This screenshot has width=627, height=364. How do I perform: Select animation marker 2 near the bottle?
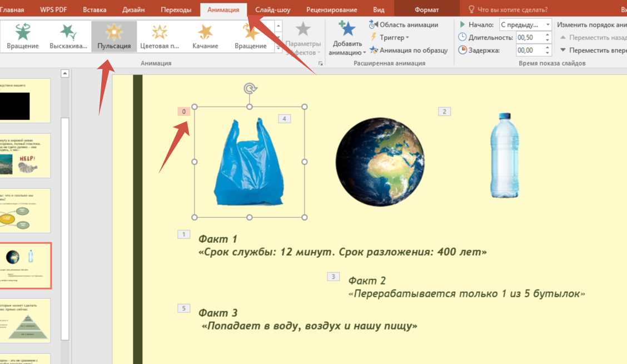[x=444, y=112]
